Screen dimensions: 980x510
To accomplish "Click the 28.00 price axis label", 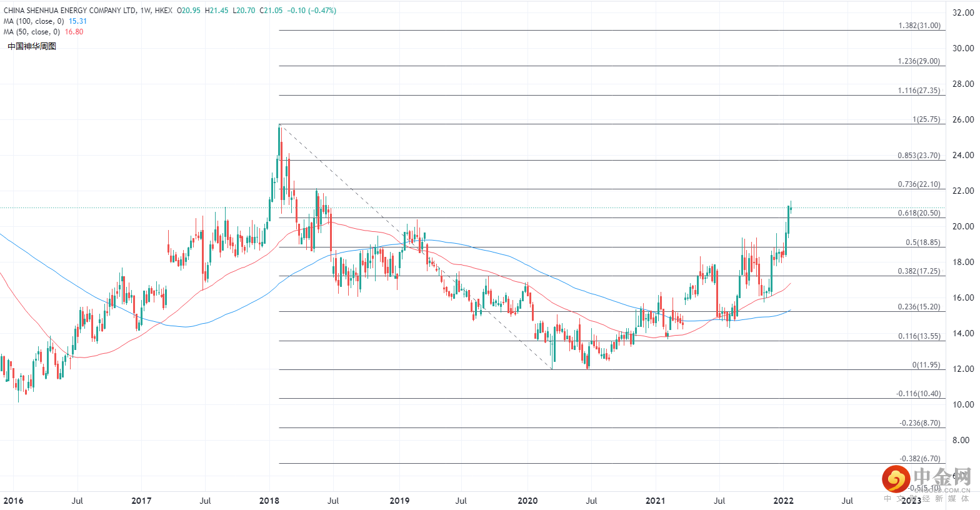I will click(963, 84).
